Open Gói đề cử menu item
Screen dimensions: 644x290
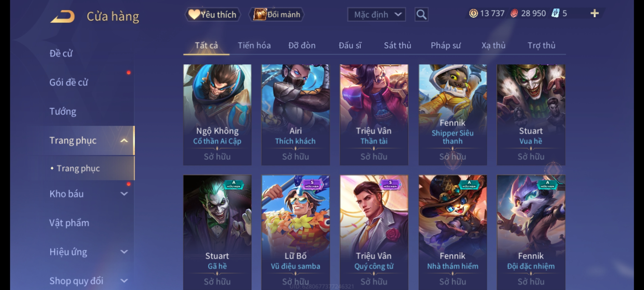(69, 82)
